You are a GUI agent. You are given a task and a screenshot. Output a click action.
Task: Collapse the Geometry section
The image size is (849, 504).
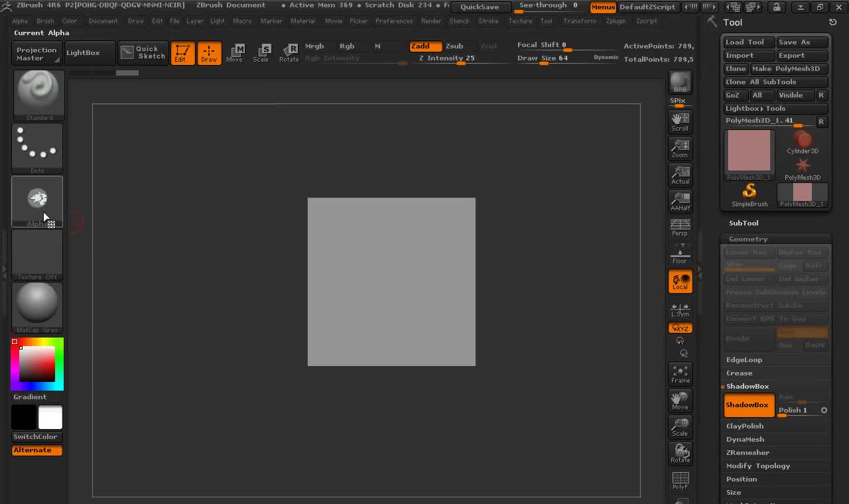click(x=748, y=239)
